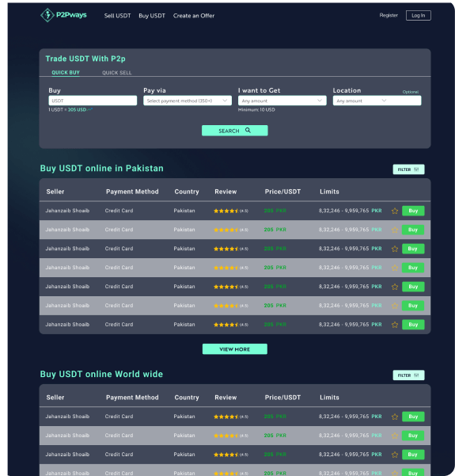This screenshot has height=476, width=455.
Task: Click the Seller header in the Pakistan table
Action: 55,192
